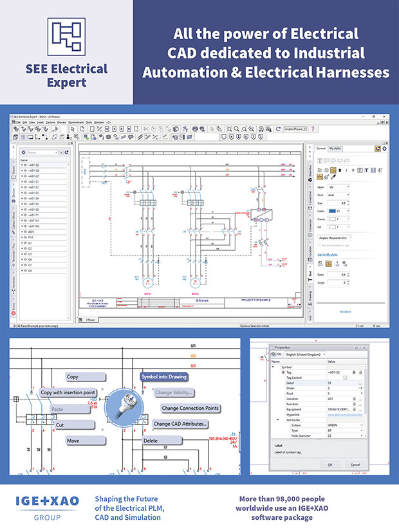Click the speech bubble comment icon

coord(131,137)
